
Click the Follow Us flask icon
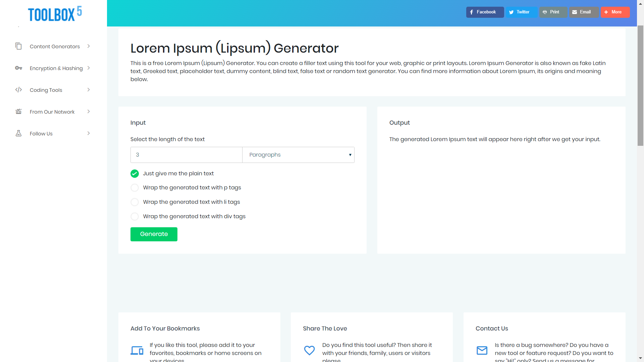pos(18,133)
